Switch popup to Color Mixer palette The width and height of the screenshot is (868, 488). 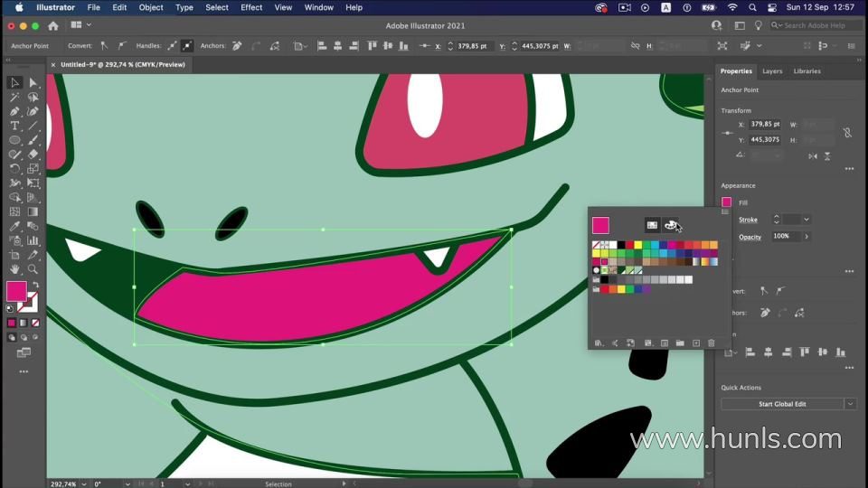pyautogui.click(x=671, y=225)
